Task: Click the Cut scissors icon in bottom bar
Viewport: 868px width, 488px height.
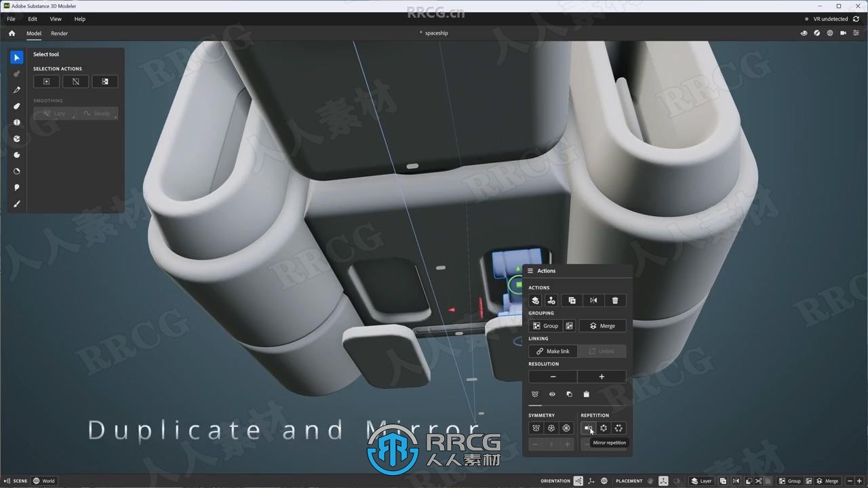Action: pyautogui.click(x=759, y=481)
